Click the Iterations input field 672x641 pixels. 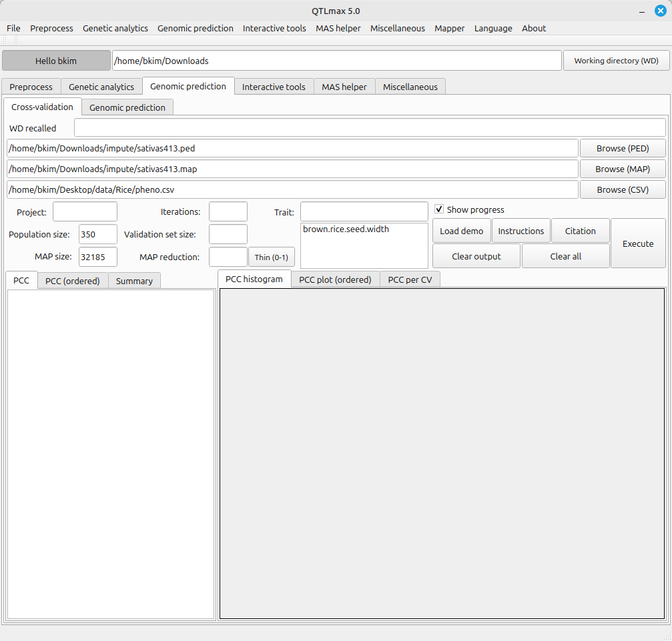[228, 211]
